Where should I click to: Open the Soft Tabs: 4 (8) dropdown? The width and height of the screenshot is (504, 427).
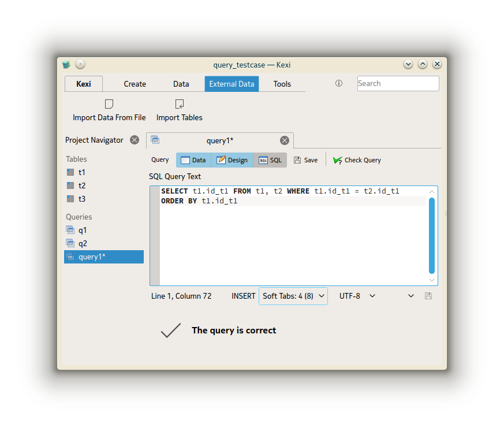click(x=293, y=296)
